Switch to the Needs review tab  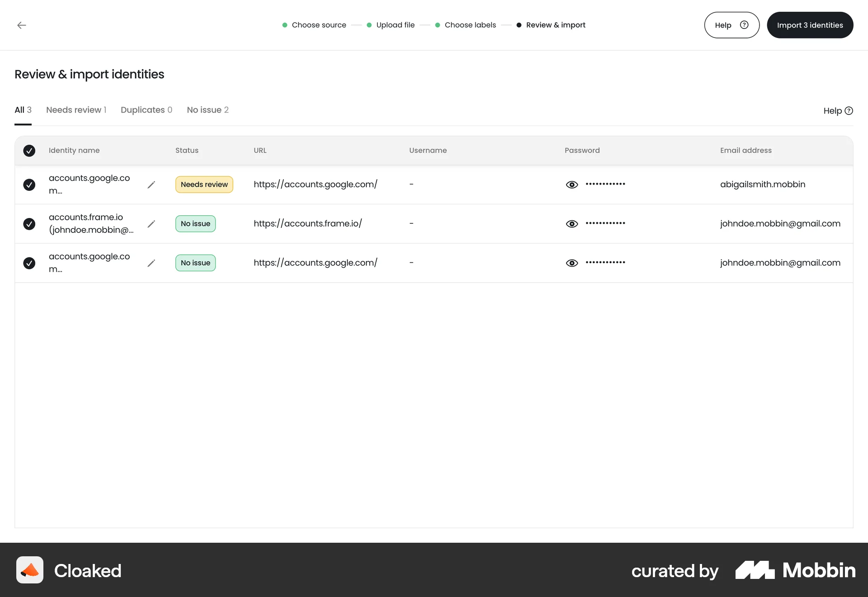pos(75,110)
